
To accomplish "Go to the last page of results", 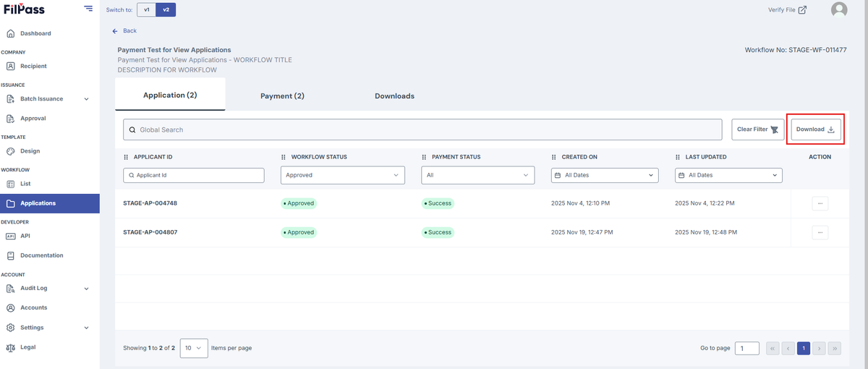I will click(835, 348).
